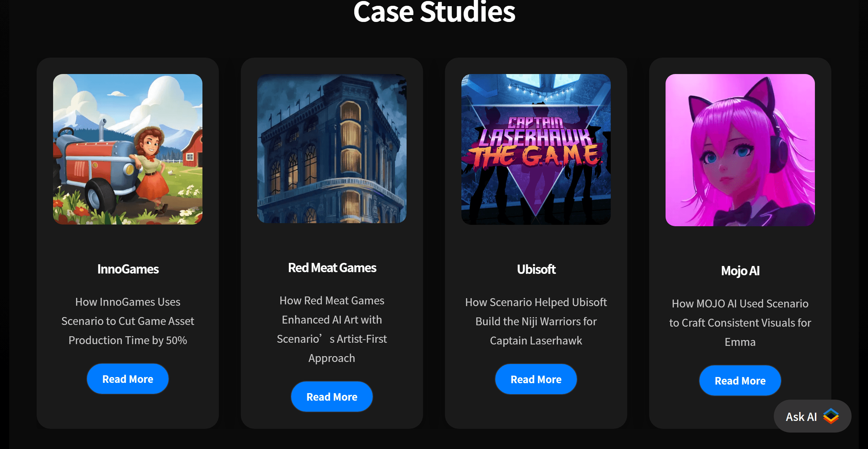Image resolution: width=868 pixels, height=449 pixels.
Task: Open the Red Meat Games building thumbnail
Action: [x=332, y=148]
